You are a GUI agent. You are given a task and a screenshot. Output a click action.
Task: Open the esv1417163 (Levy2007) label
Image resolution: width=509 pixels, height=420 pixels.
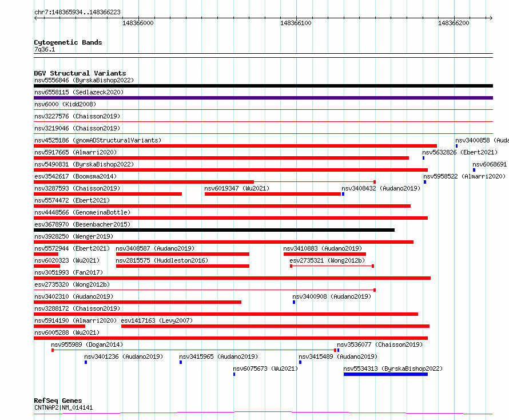pyautogui.click(x=157, y=320)
